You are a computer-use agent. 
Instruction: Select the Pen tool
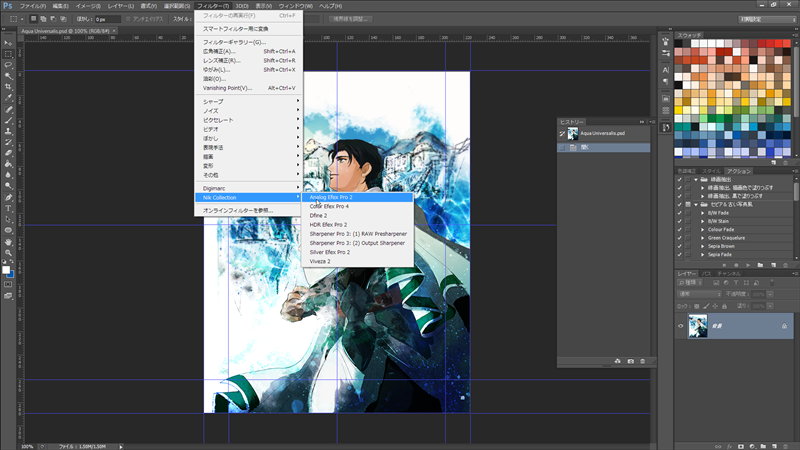click(8, 197)
